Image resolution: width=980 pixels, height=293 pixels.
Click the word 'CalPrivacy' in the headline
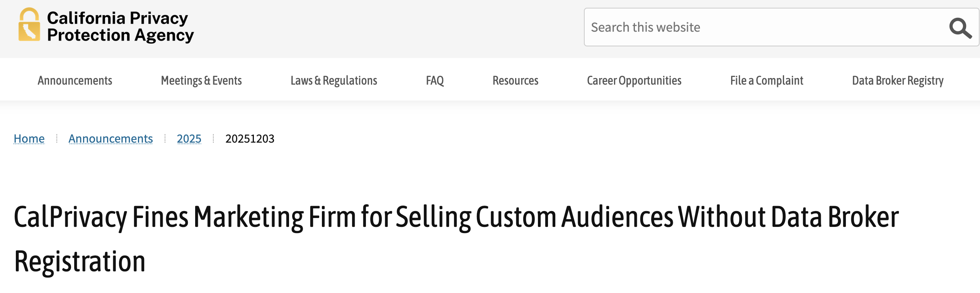[x=70, y=217]
